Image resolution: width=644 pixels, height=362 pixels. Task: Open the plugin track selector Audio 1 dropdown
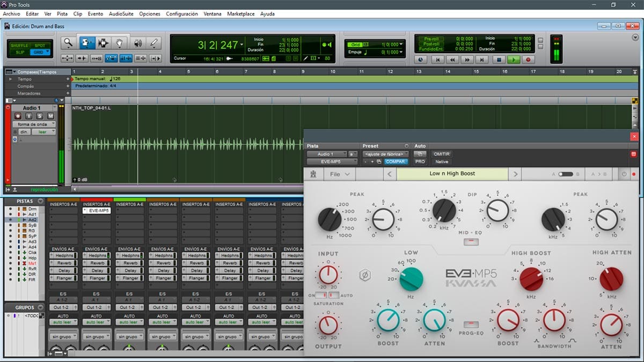(x=327, y=154)
